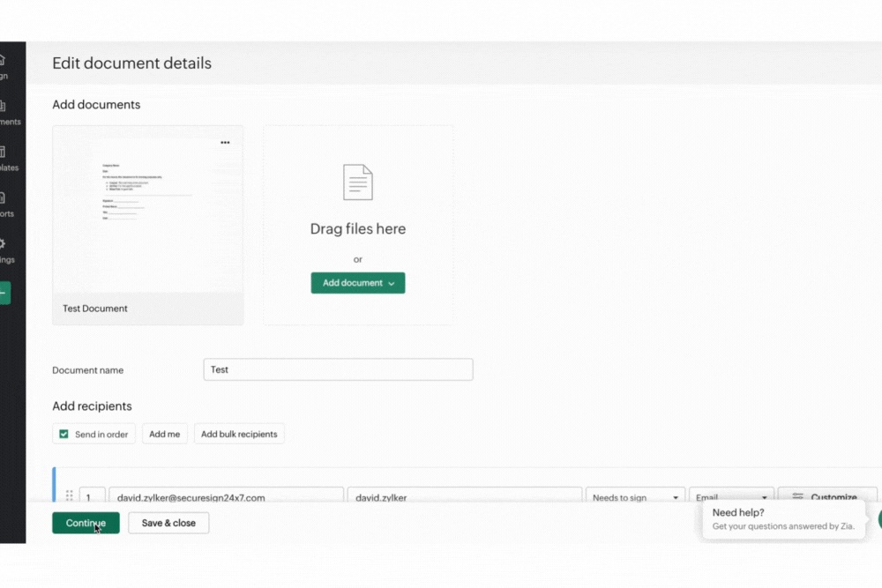Viewport: 882px width, 588px height.
Task: Grab the drag handle on recipient row
Action: pyautogui.click(x=70, y=496)
